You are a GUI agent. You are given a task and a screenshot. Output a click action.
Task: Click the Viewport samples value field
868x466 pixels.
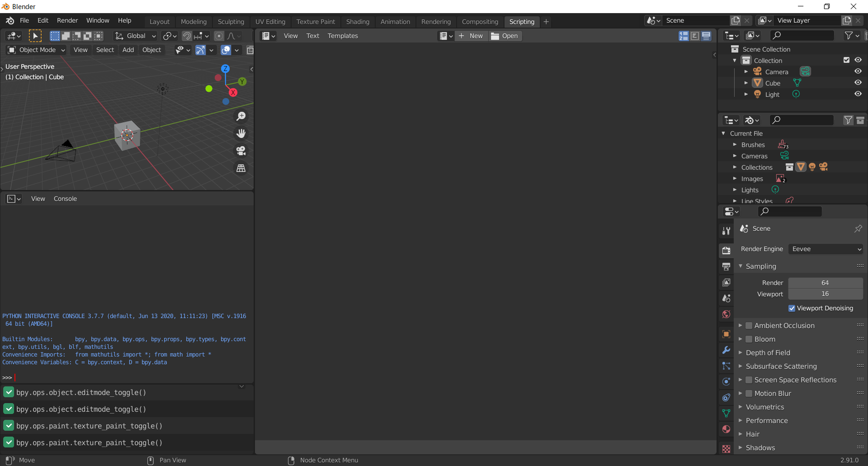(x=825, y=294)
